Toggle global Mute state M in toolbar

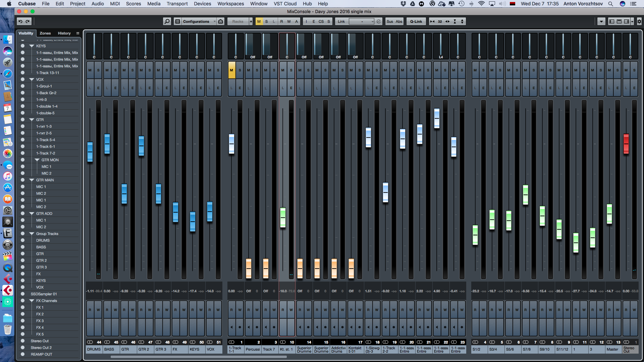click(259, 21)
